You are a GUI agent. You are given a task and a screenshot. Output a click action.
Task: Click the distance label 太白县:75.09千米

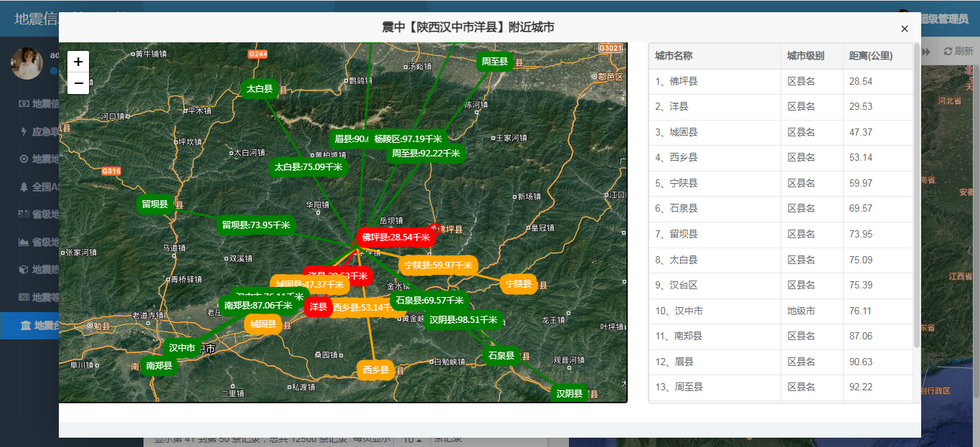pyautogui.click(x=308, y=167)
